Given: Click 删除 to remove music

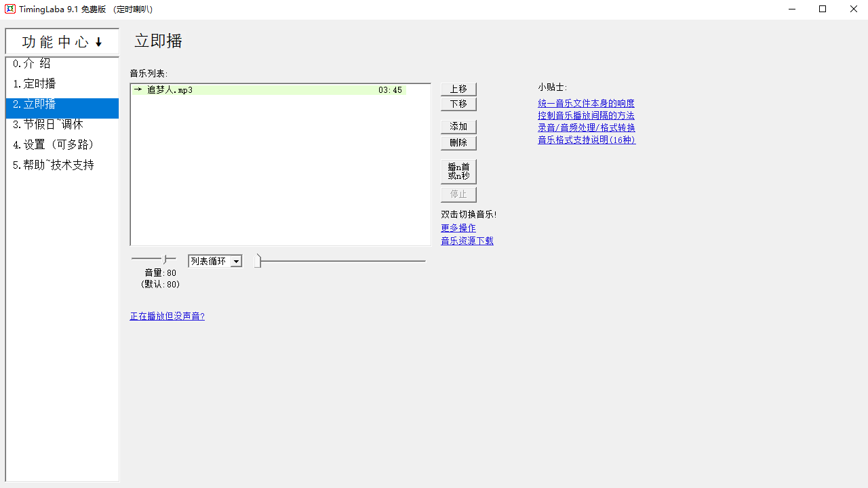Looking at the screenshot, I should coord(458,143).
